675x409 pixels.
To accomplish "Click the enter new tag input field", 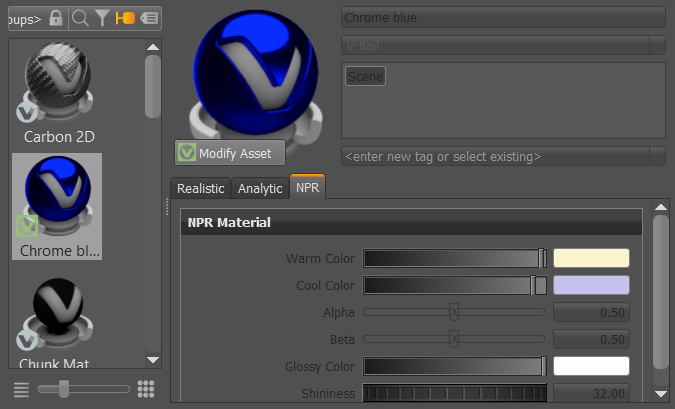I will 495,156.
